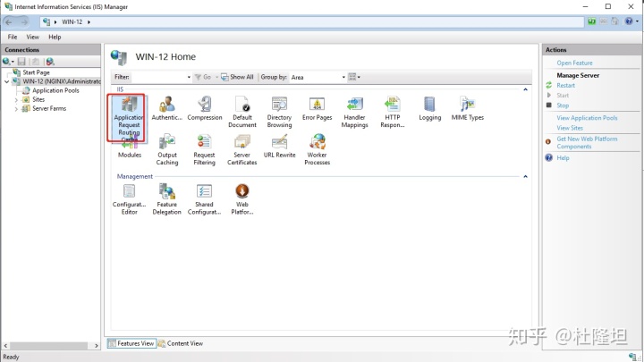
Task: Open the Default Document feature
Action: point(241,112)
